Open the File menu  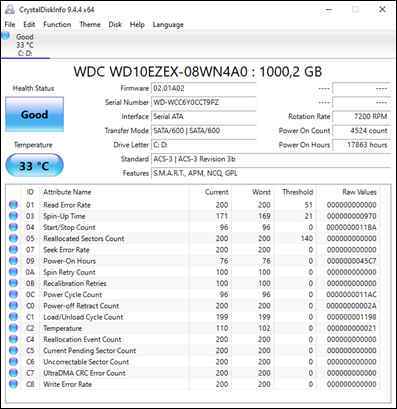tap(10, 24)
